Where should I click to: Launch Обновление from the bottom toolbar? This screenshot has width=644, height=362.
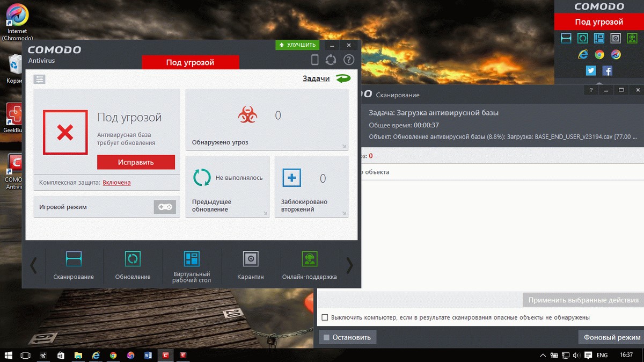point(133,265)
